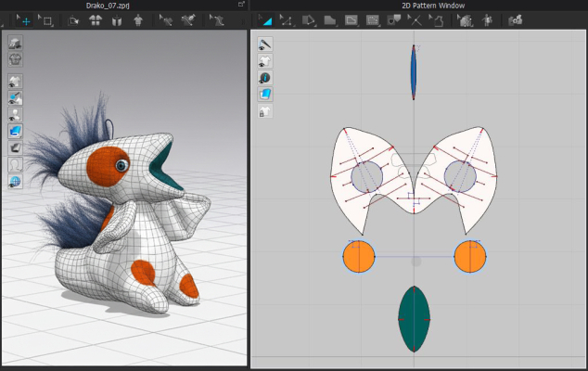Open the Edit Texture tool in 2D toolbar
Image resolution: width=588 pixels, height=371 pixels.
(465, 20)
